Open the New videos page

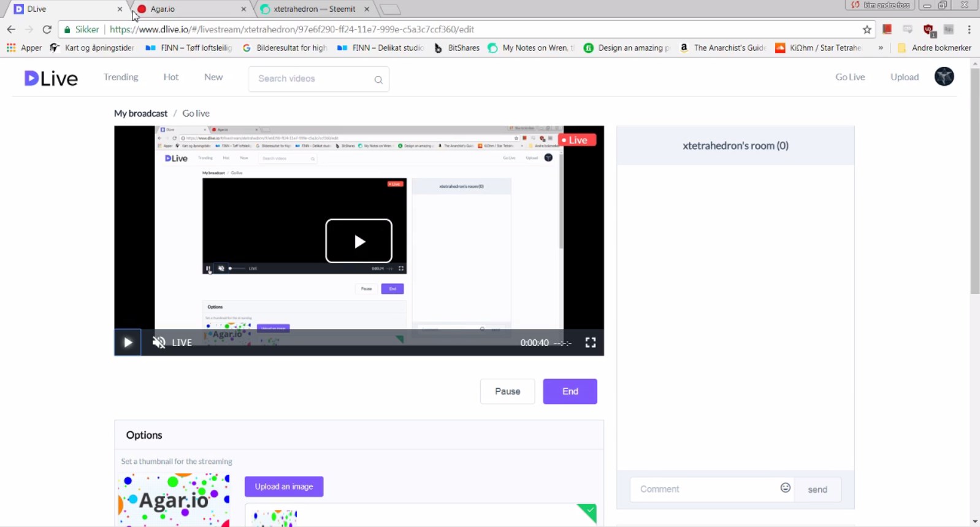(213, 77)
